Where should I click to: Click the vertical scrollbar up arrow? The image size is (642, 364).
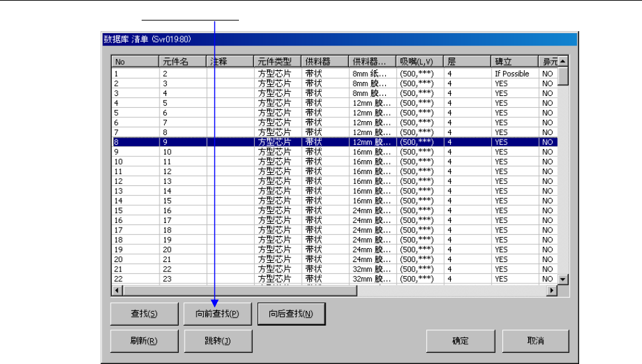pyautogui.click(x=563, y=61)
